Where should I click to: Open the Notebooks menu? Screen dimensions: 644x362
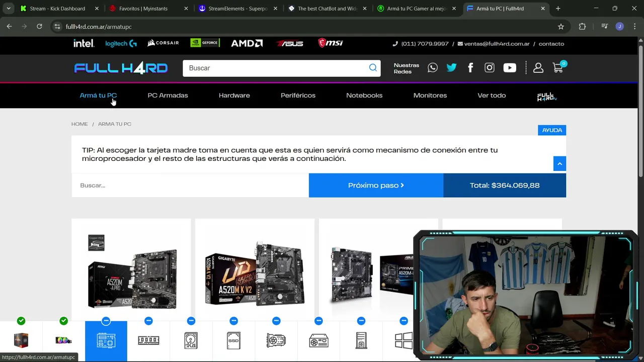tap(364, 95)
